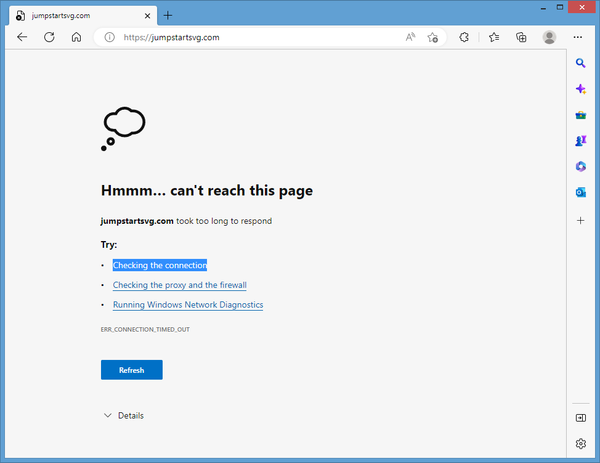Open the Favorites list icon
The height and width of the screenshot is (463, 600).
tap(494, 37)
